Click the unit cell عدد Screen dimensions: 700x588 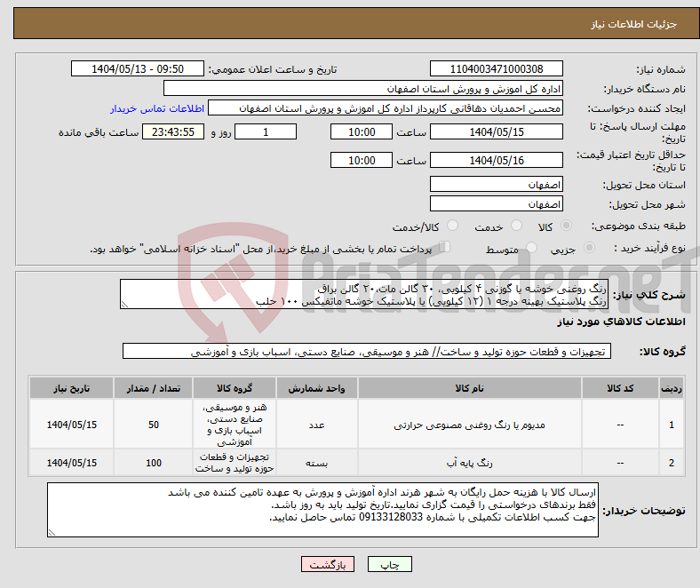coord(316,425)
